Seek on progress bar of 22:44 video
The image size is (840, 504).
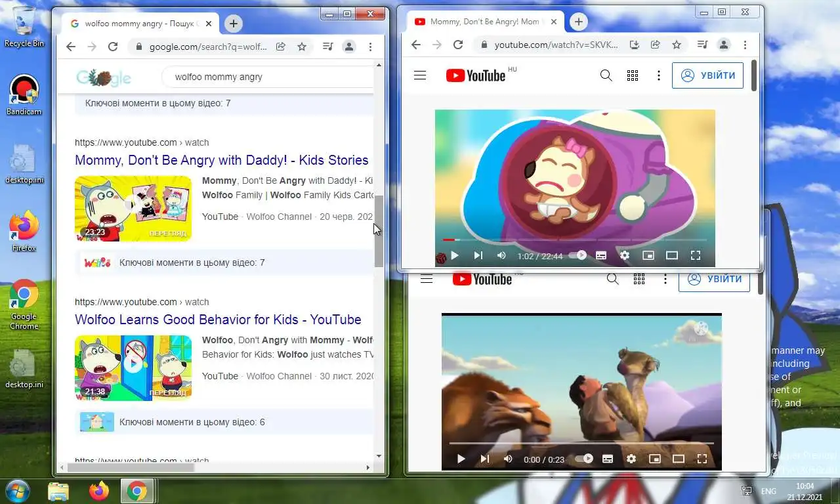coord(575,240)
